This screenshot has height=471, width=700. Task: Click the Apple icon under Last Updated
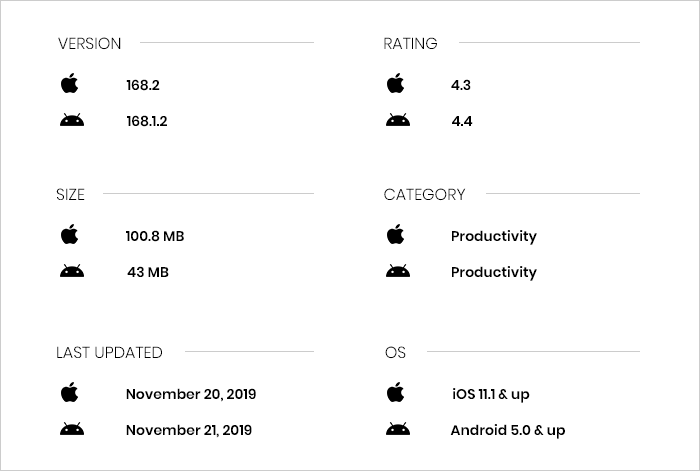point(69,393)
